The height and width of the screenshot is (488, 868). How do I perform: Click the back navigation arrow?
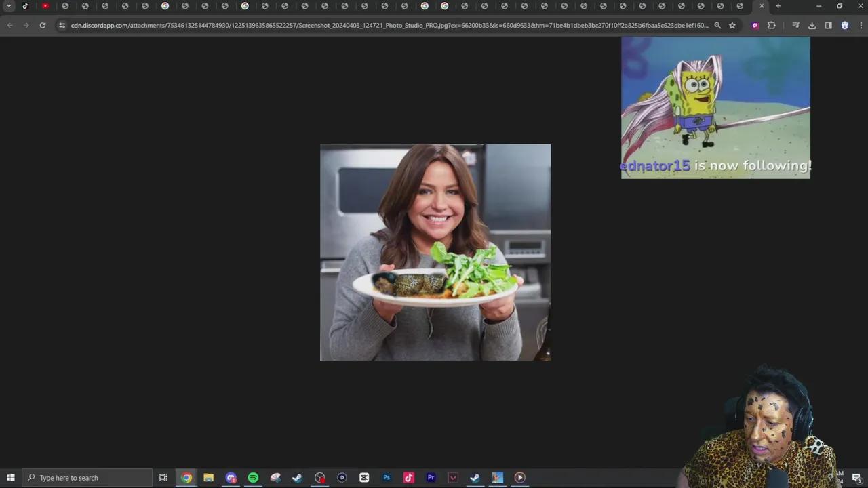pyautogui.click(x=9, y=25)
